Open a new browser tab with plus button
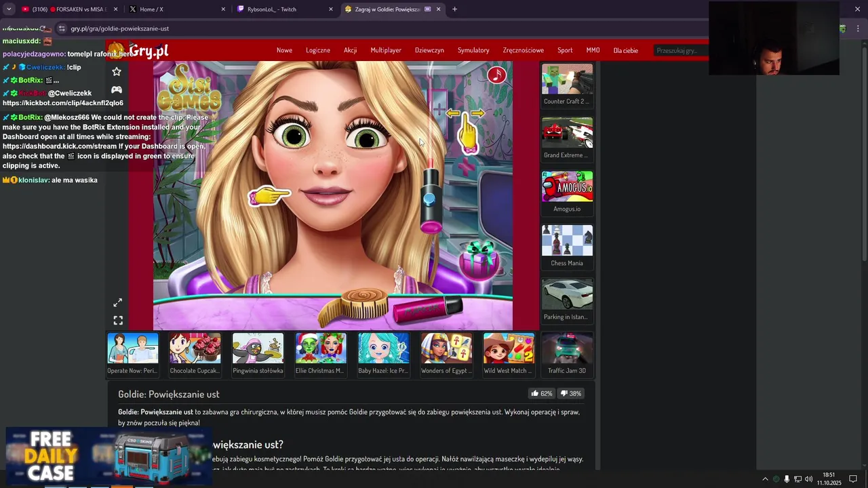This screenshot has width=868, height=488. pos(454,9)
